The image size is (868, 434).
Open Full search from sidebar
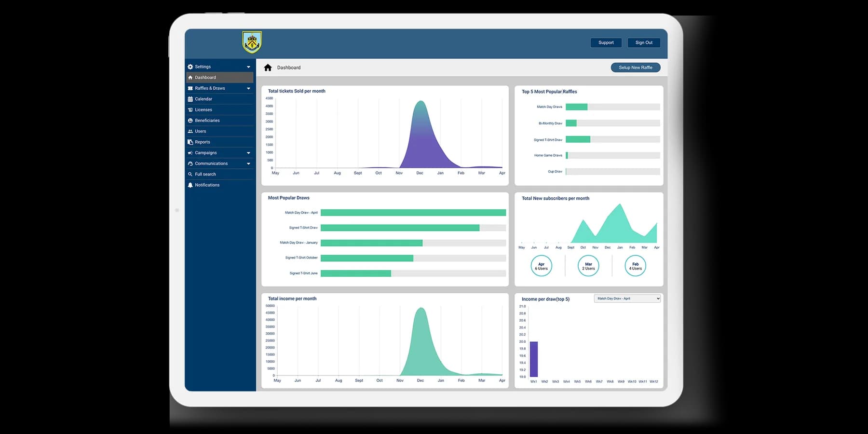219,174
